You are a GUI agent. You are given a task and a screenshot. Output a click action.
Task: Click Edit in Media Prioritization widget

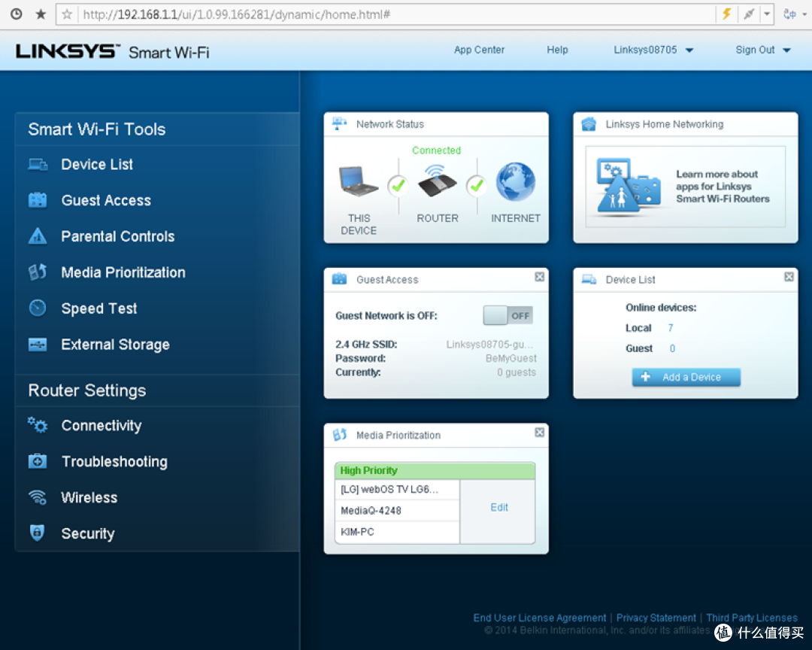point(498,508)
